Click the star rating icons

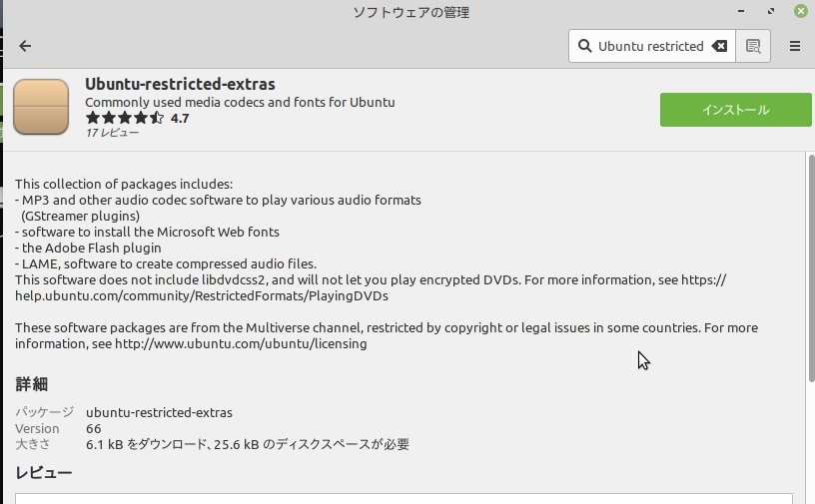point(125,118)
